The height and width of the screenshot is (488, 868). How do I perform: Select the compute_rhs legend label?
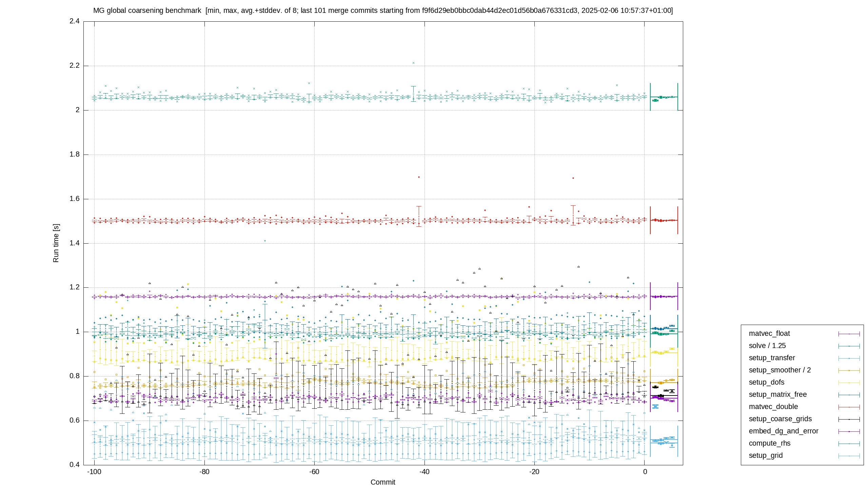tap(770, 443)
